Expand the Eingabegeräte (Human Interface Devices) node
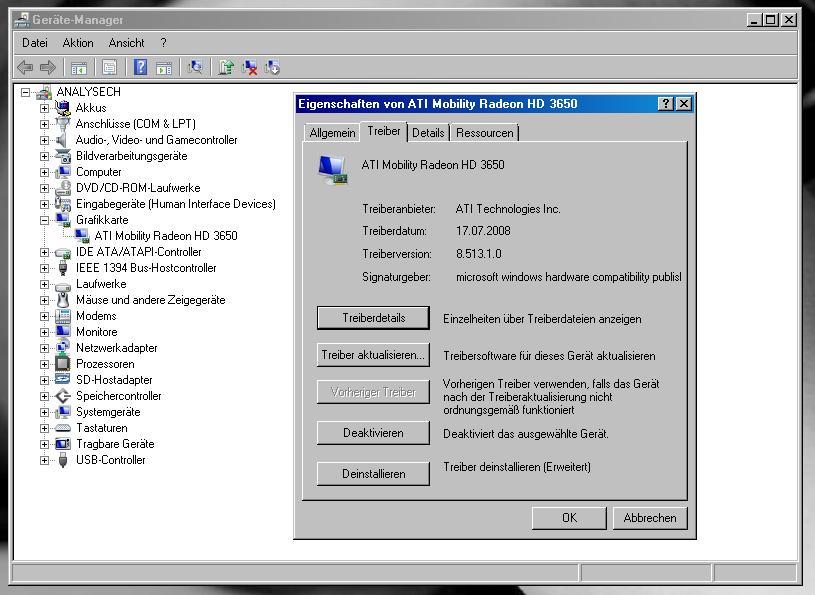 [45, 204]
